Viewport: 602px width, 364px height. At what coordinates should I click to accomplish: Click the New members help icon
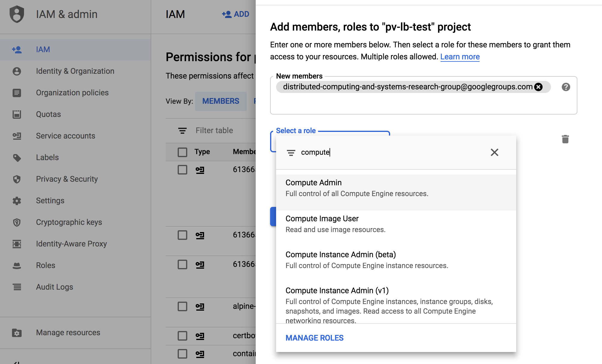566,87
